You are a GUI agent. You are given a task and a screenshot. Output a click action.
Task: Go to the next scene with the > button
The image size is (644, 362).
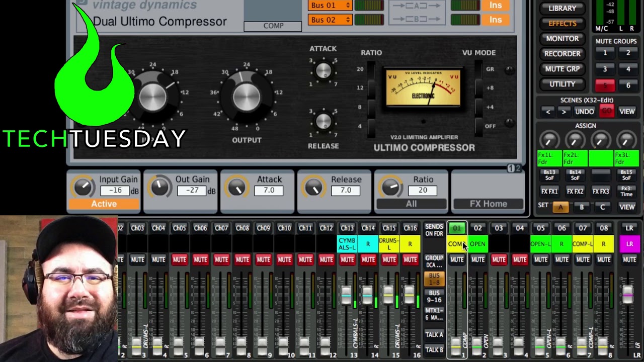coord(564,112)
